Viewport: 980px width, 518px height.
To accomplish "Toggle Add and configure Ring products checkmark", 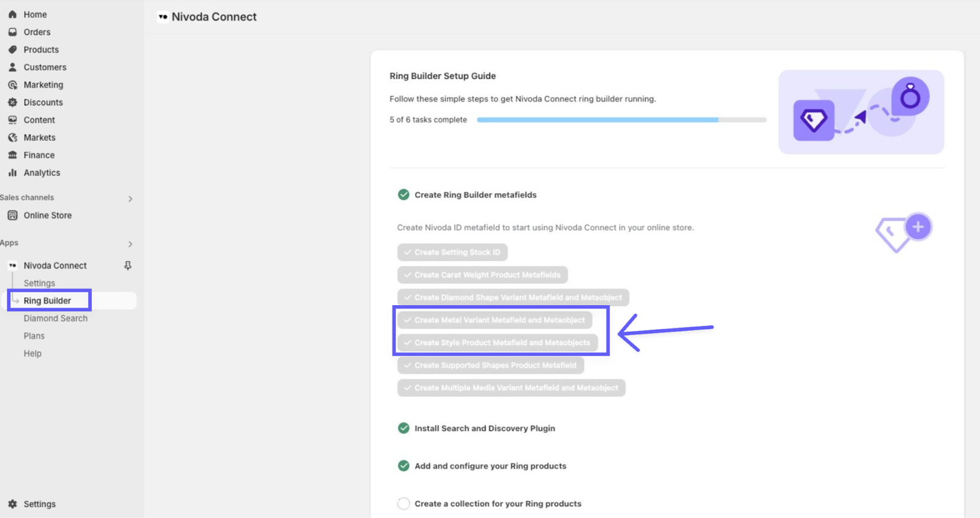I will pyautogui.click(x=404, y=466).
